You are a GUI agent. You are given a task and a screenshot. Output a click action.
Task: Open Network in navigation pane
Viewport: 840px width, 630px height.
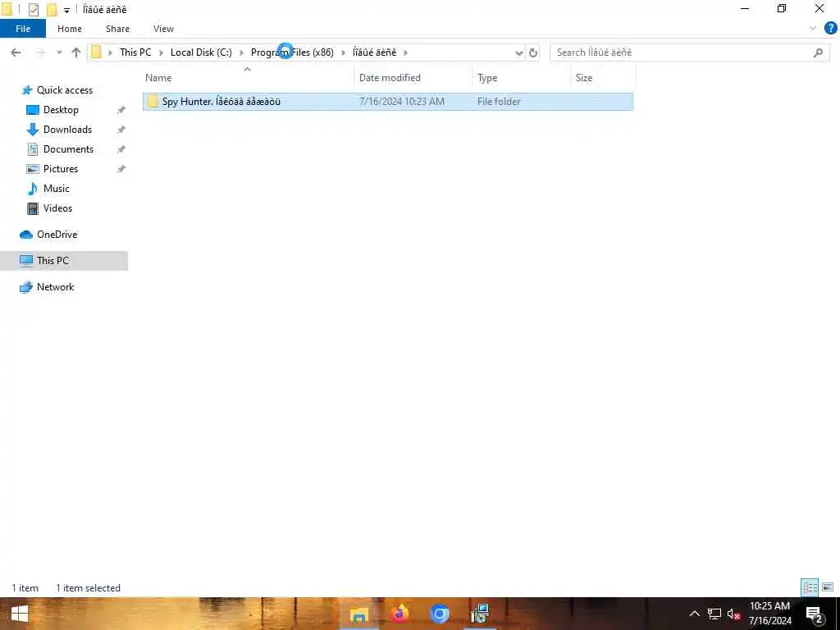tap(55, 287)
